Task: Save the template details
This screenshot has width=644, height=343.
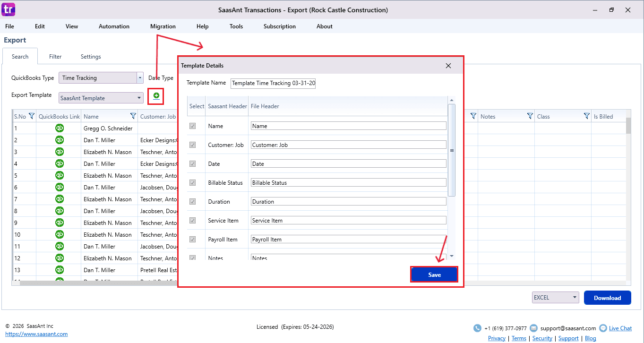Action: (x=434, y=275)
